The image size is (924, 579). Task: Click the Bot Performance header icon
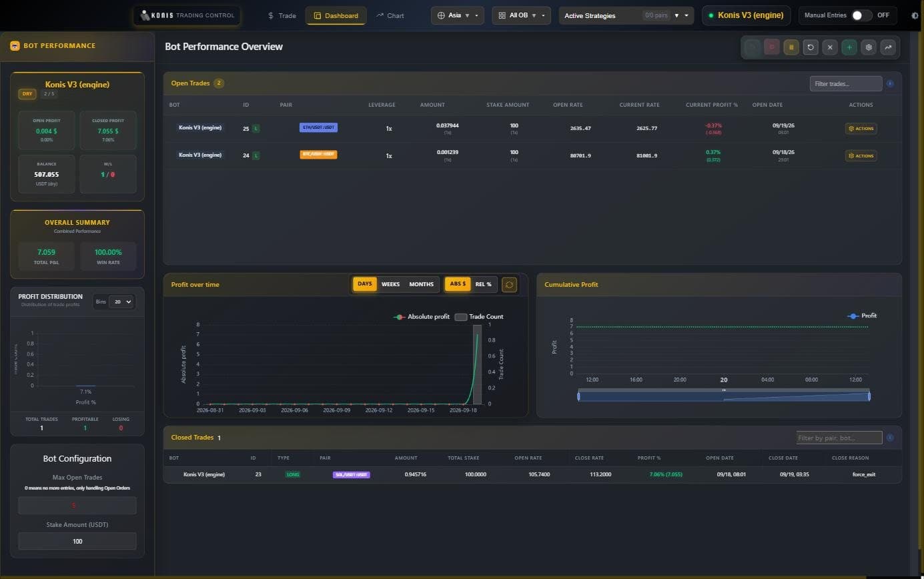(15, 46)
